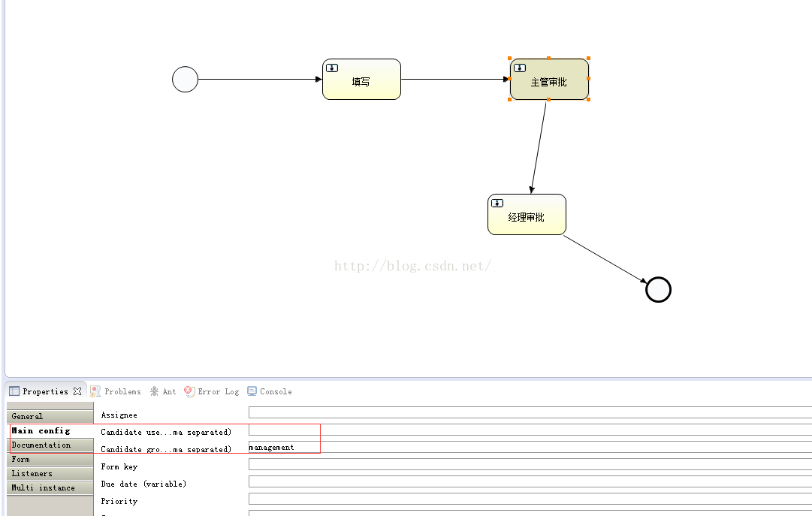Click the Ant view icon
The height and width of the screenshot is (516, 812).
click(x=154, y=391)
